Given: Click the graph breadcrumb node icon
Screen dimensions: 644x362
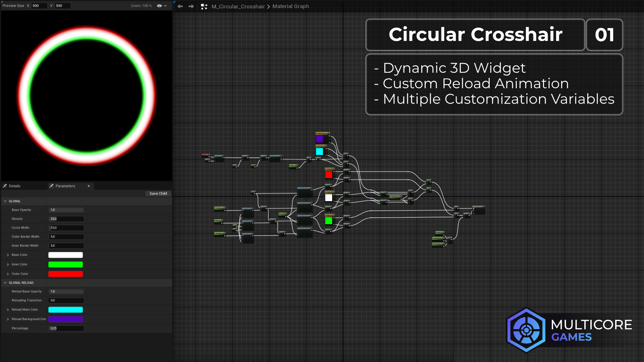Looking at the screenshot, I should [x=204, y=6].
